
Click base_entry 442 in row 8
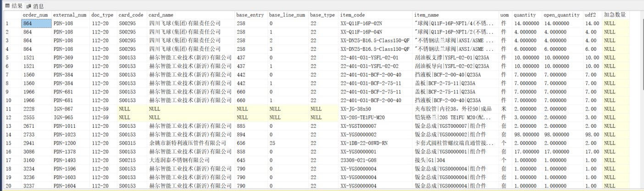click(x=241, y=83)
